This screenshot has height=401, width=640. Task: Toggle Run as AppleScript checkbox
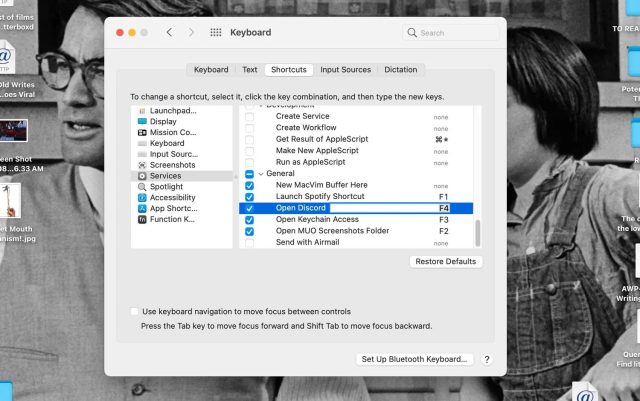pyautogui.click(x=249, y=163)
